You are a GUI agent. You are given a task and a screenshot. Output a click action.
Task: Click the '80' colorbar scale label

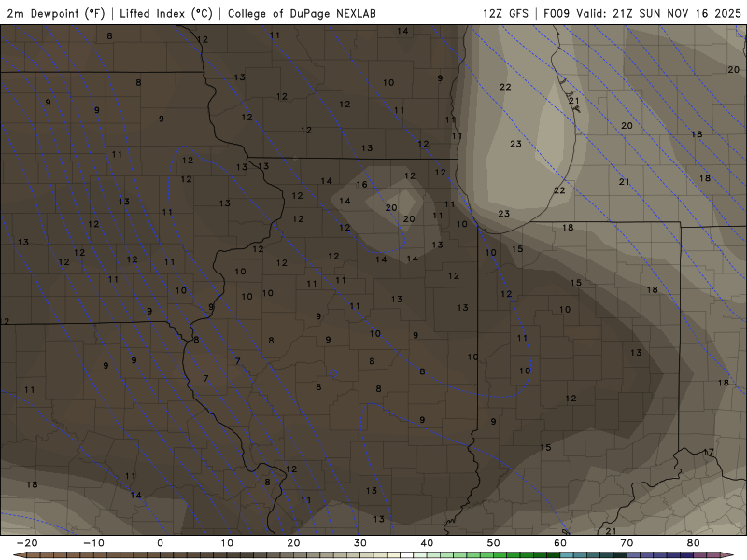694,543
